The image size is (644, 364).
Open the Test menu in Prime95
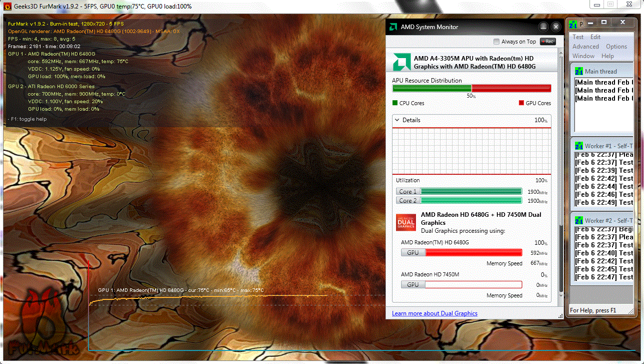click(578, 37)
